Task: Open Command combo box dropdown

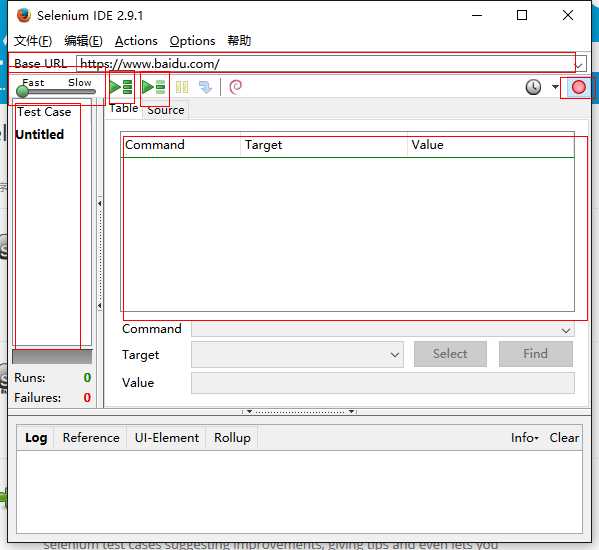Action: click(x=566, y=331)
